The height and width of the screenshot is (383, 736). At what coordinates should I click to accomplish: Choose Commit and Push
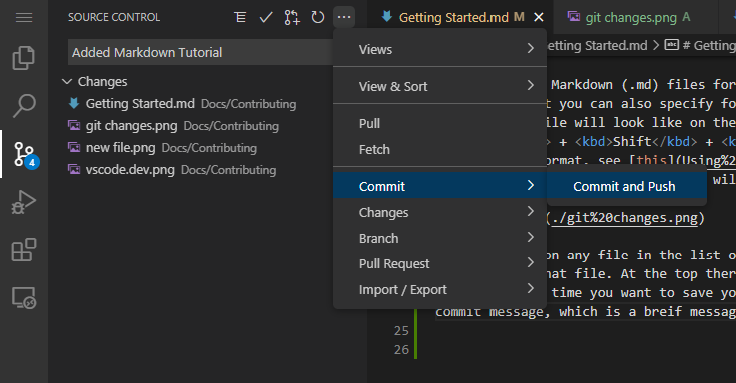(x=627, y=186)
